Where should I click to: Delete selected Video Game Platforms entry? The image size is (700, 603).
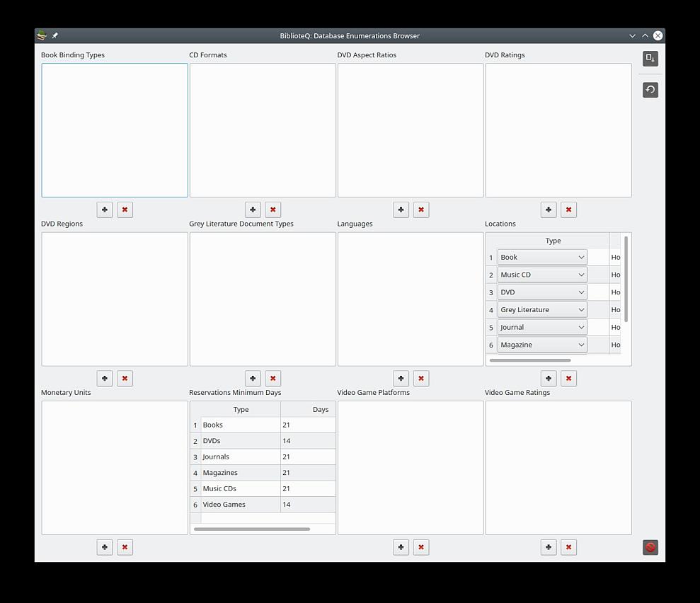421,547
